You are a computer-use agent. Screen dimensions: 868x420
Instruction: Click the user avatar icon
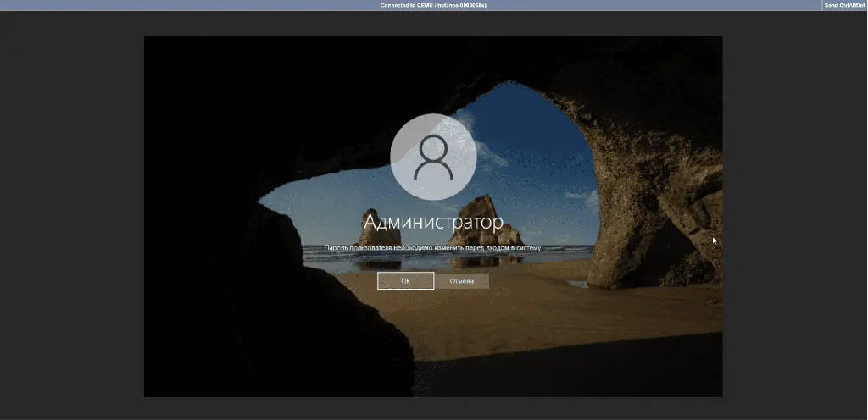point(433,156)
